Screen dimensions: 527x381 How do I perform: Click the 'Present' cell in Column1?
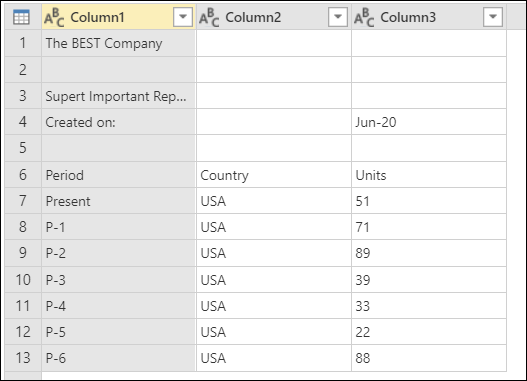coord(119,201)
